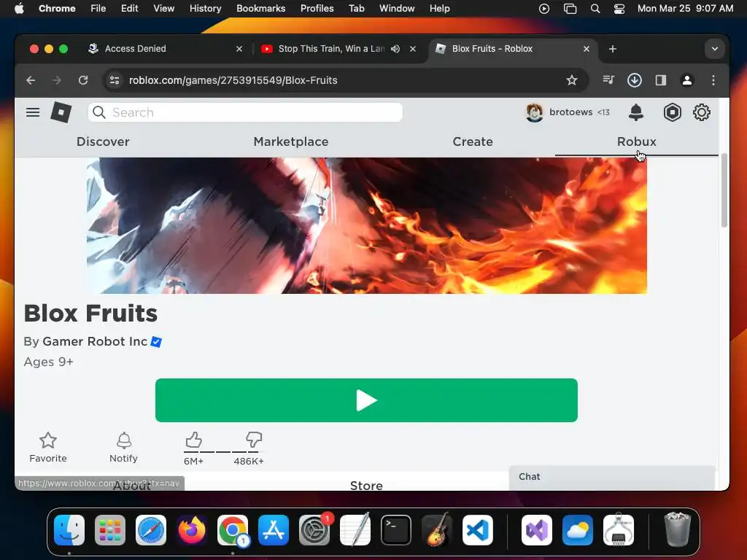Like Blox Fruits with thumbs up
Image resolution: width=747 pixels, height=560 pixels.
coord(193,440)
